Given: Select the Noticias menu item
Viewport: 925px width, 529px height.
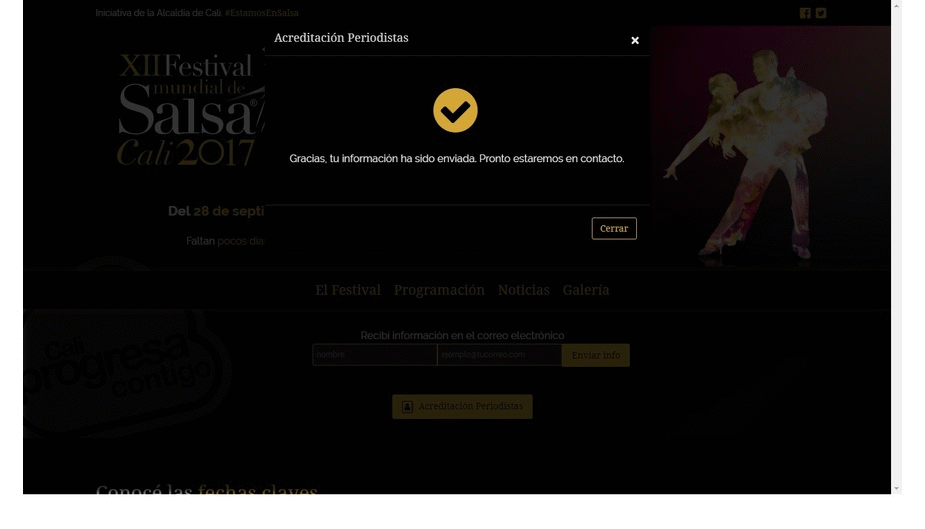Looking at the screenshot, I should (x=524, y=290).
